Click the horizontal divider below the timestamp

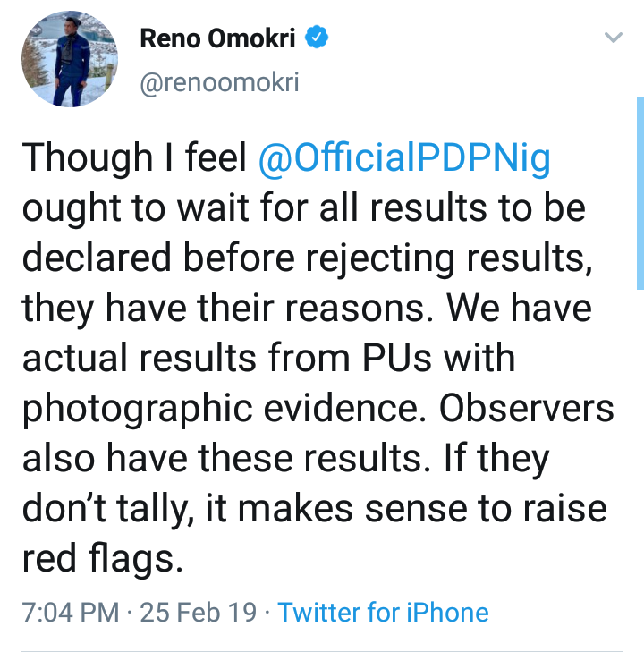322,650
